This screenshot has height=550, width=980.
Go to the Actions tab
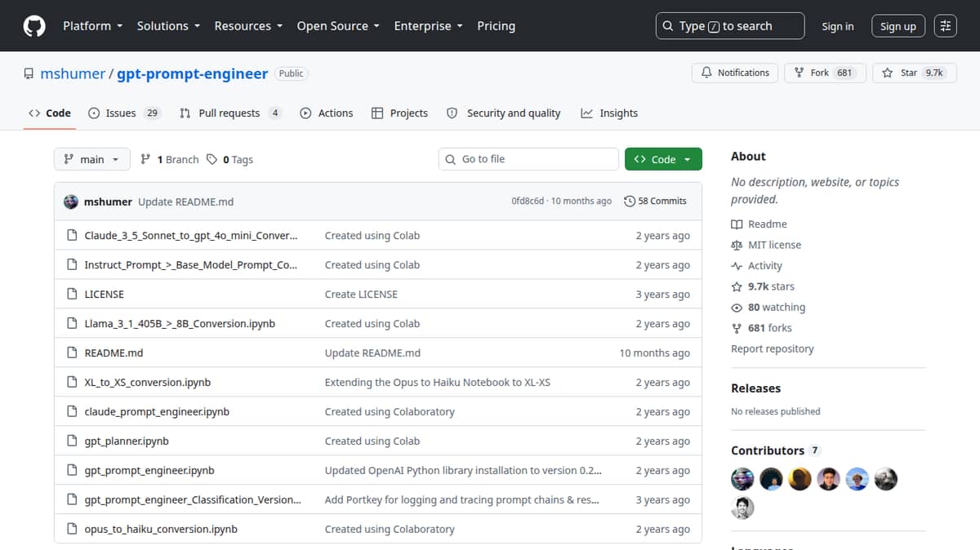327,113
